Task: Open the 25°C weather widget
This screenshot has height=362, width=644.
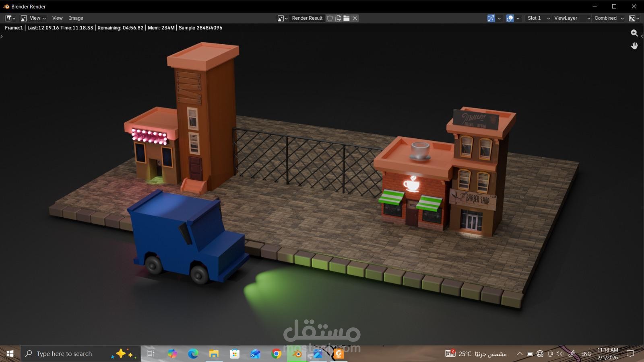Action: click(x=476, y=354)
